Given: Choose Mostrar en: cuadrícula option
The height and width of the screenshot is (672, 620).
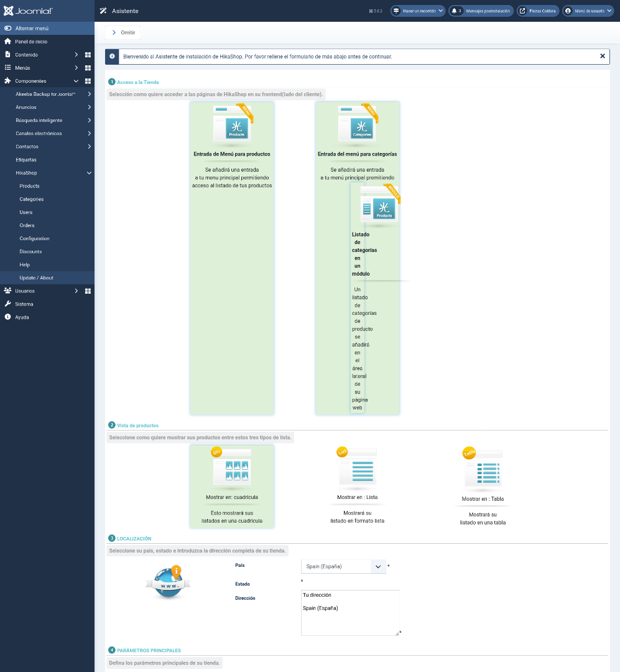Looking at the screenshot, I should pyautogui.click(x=232, y=487).
